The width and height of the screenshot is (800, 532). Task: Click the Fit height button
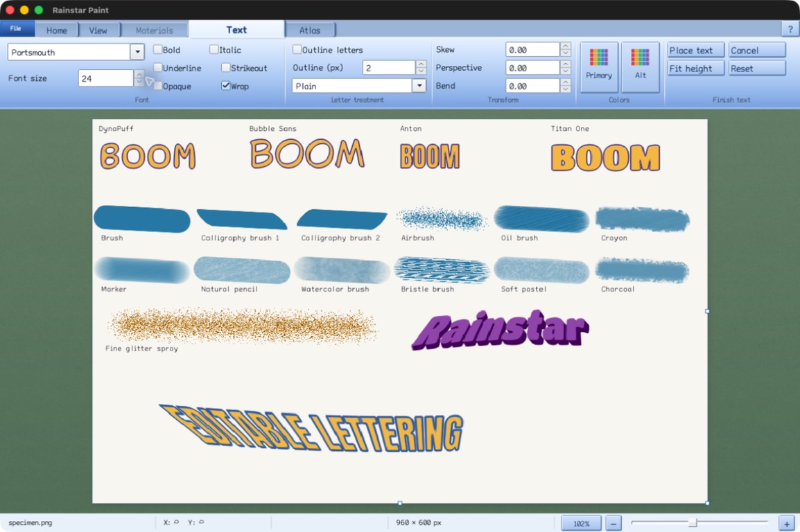[x=696, y=69]
